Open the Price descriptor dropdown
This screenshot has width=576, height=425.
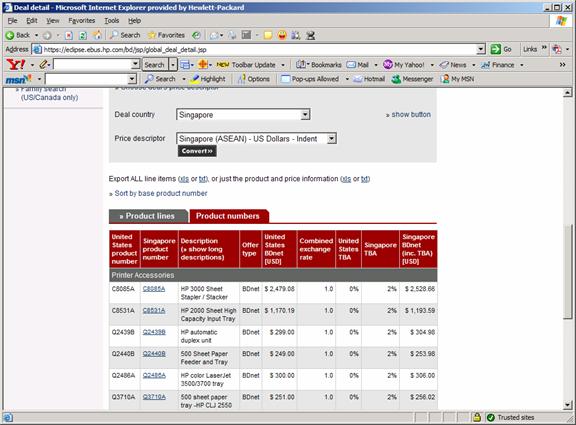tap(331, 138)
